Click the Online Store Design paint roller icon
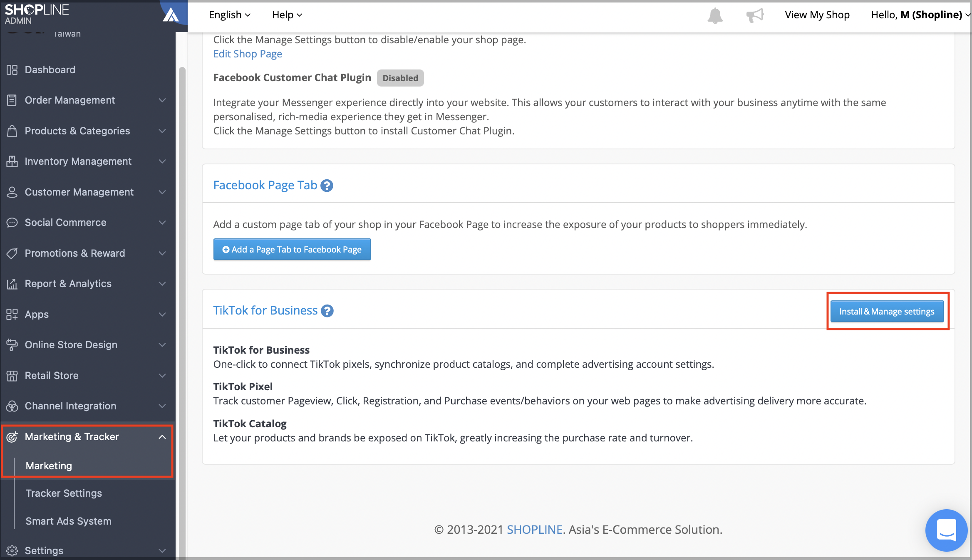 click(12, 345)
